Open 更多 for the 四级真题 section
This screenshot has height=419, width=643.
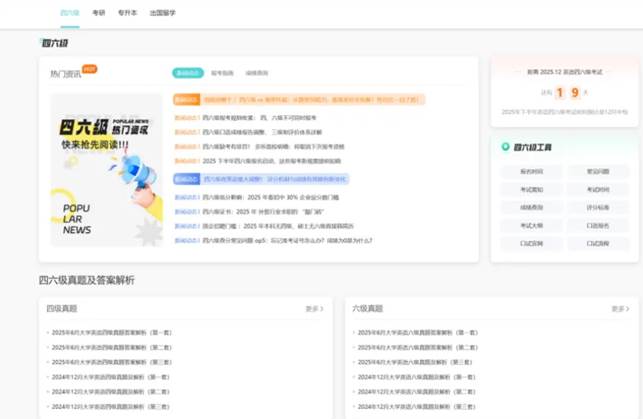click(x=314, y=309)
